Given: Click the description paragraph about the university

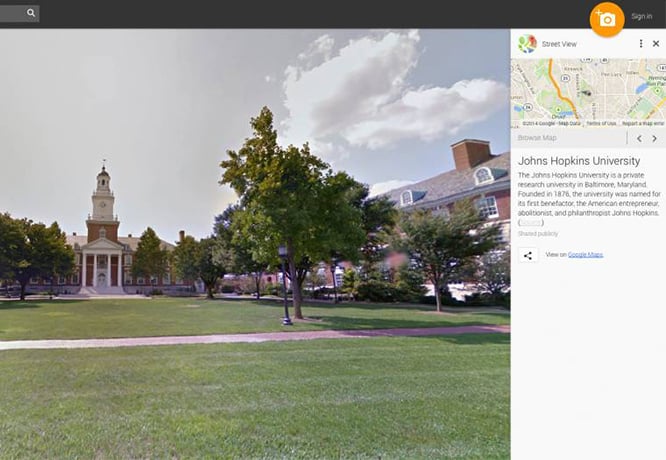Looking at the screenshot, I should 589,198.
